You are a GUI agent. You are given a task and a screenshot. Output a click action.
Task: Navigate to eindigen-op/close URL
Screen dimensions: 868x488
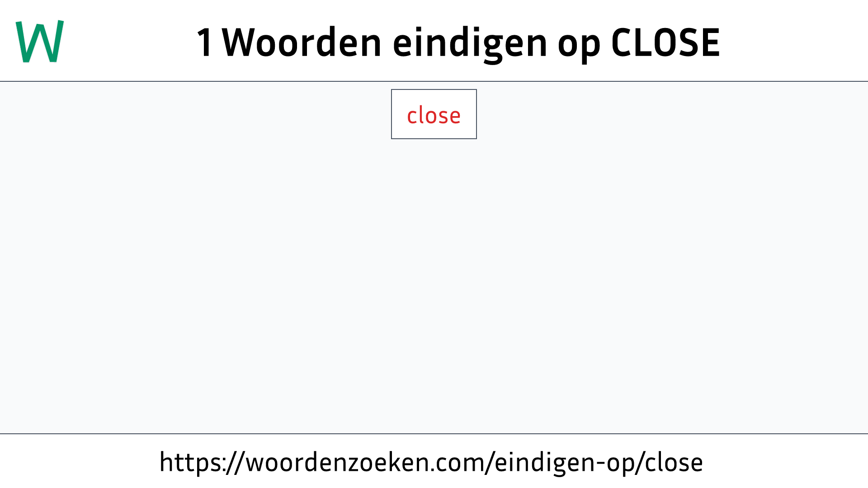click(x=430, y=462)
